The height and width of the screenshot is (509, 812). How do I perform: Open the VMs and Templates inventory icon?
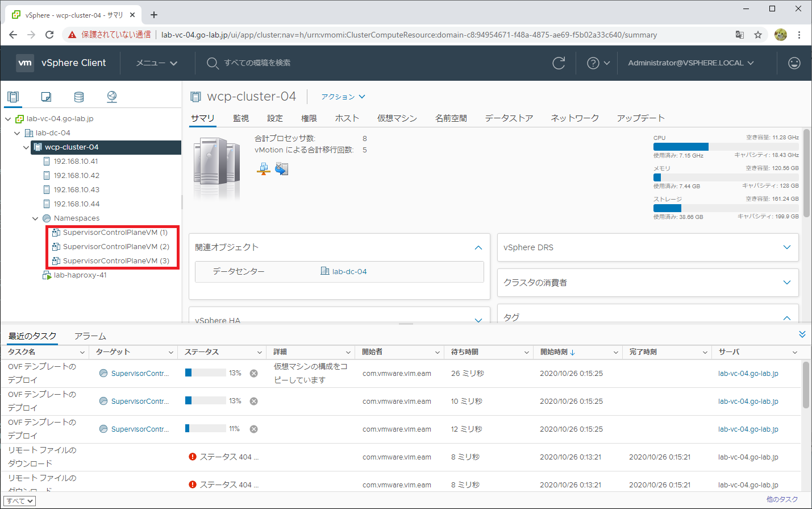click(47, 97)
